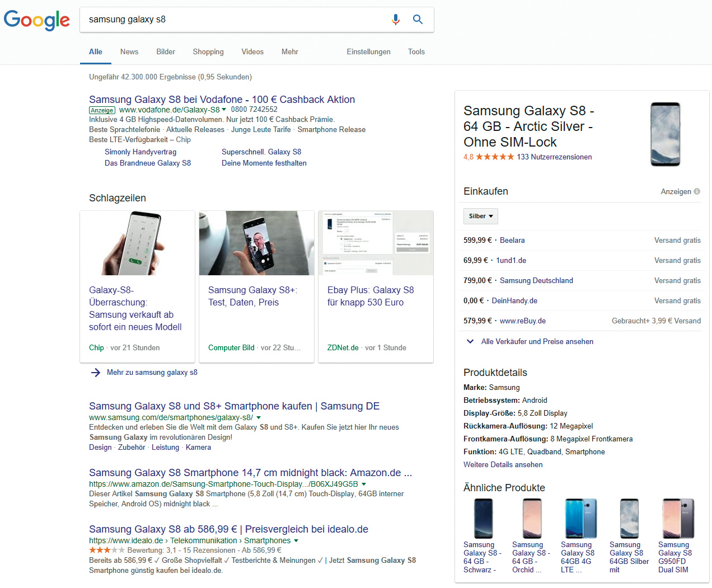
Task: Open DeinHandy.de seller offer
Action: tap(514, 300)
